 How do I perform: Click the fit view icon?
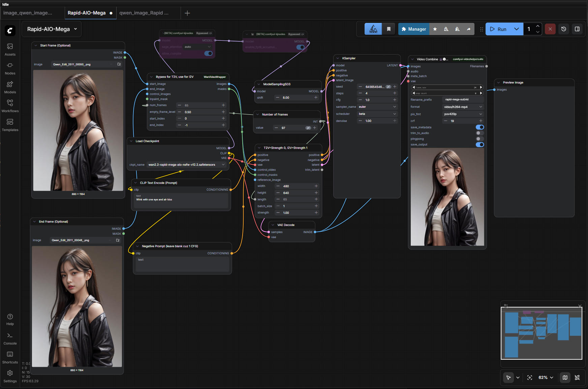[x=529, y=378]
